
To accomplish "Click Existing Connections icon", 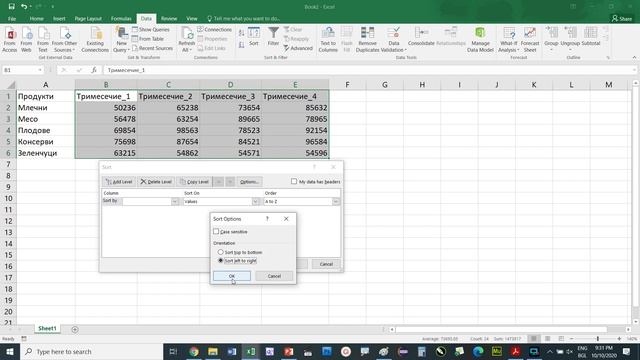I will click(x=95, y=40).
